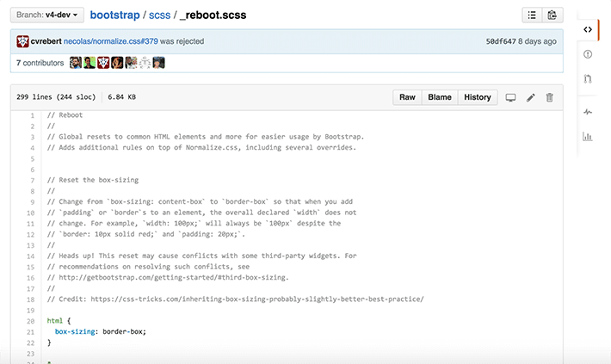Click the sixth contributor avatar
Viewport: 611px width, 364px height.
pyautogui.click(x=145, y=63)
